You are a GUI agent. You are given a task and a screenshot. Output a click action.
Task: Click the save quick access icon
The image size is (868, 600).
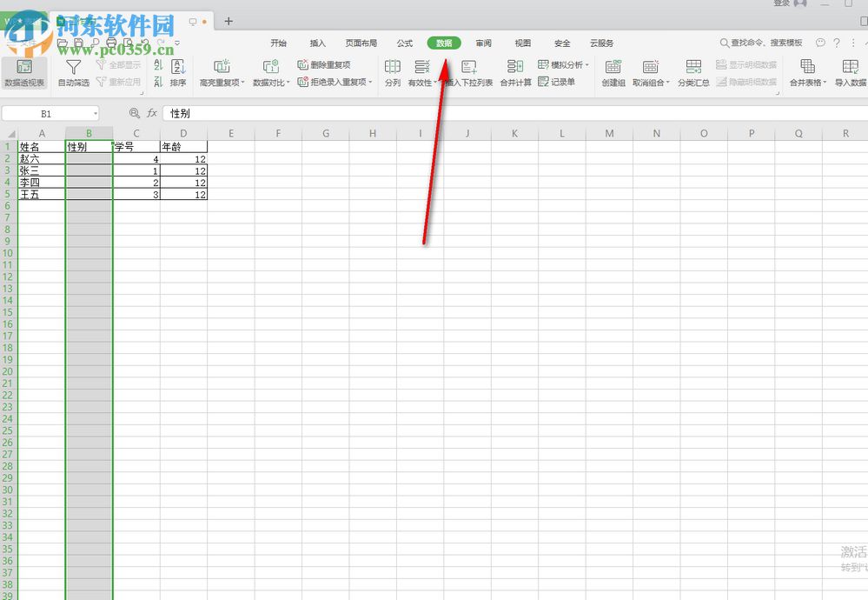coord(78,43)
